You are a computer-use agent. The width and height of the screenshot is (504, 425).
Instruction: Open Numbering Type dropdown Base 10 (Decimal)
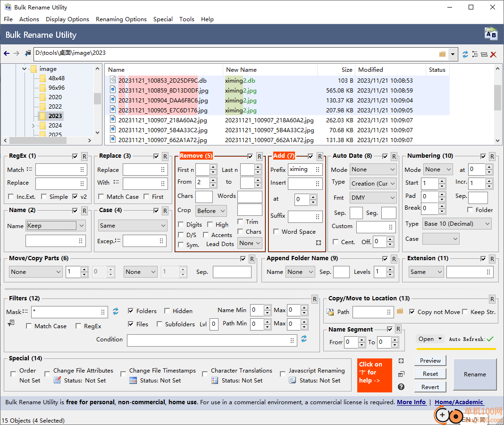click(457, 224)
